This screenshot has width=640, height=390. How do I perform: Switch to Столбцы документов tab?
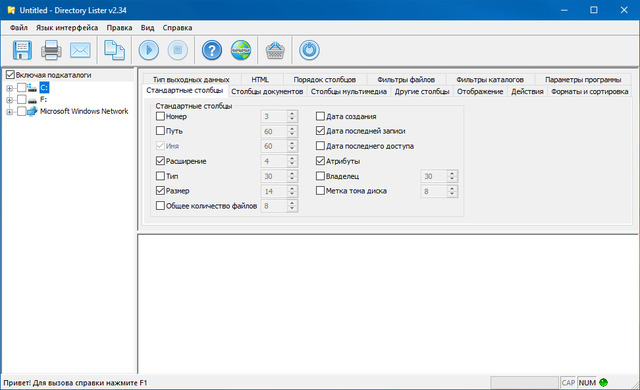tap(267, 91)
